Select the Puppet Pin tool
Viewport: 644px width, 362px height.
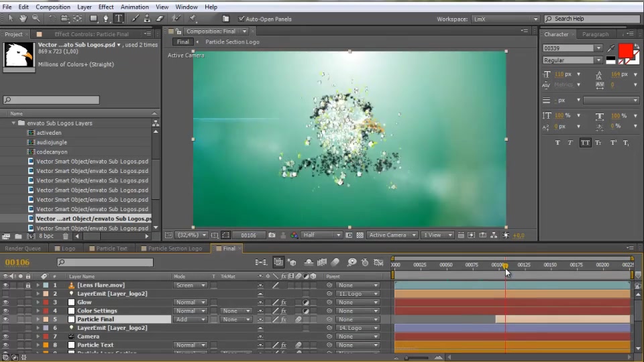point(193,19)
